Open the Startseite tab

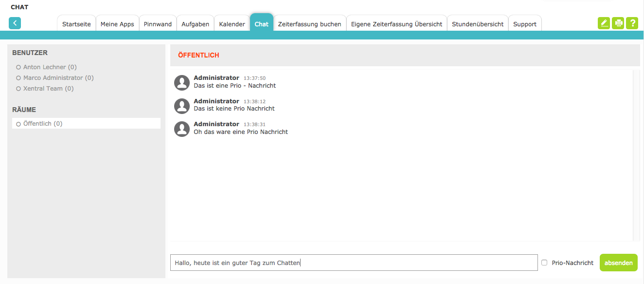pos(76,24)
